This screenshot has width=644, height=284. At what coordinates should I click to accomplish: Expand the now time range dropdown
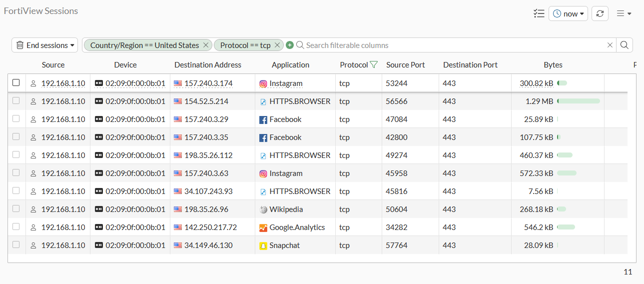click(x=568, y=13)
